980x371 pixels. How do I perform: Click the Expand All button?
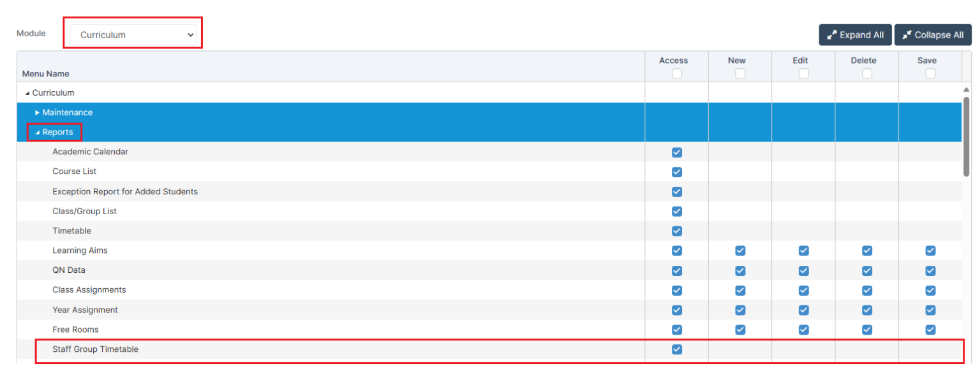(855, 35)
